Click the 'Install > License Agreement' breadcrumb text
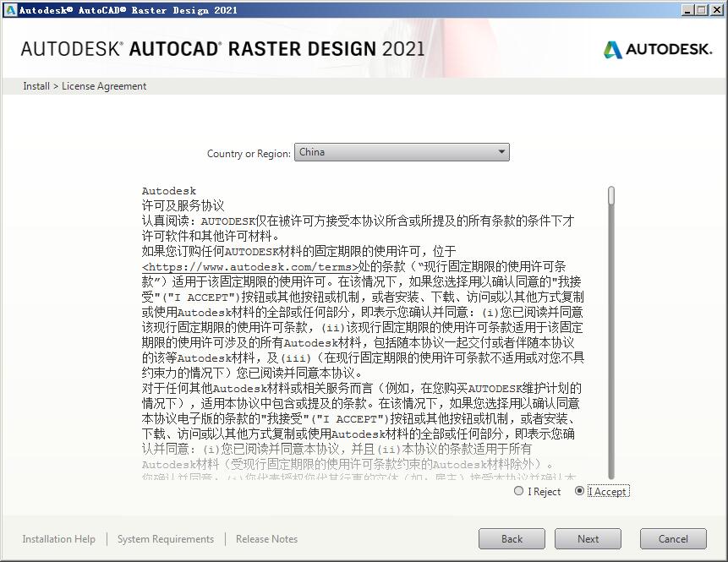Viewport: 728px width, 562px height. [85, 86]
